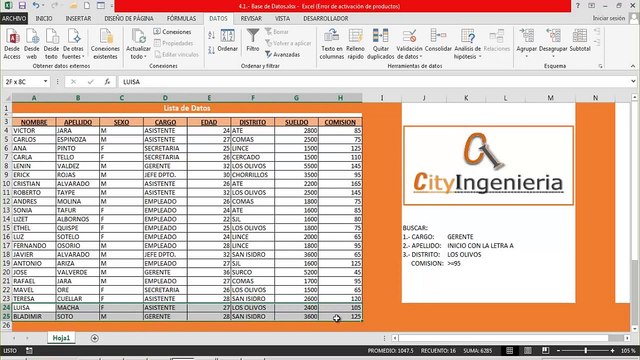Image resolution: width=640 pixels, height=360 pixels.
Task: Switch to Normal view
Action: pos(509,351)
